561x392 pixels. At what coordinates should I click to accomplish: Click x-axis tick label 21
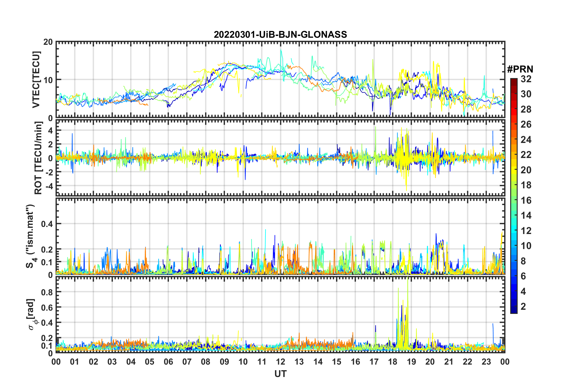click(x=449, y=362)
